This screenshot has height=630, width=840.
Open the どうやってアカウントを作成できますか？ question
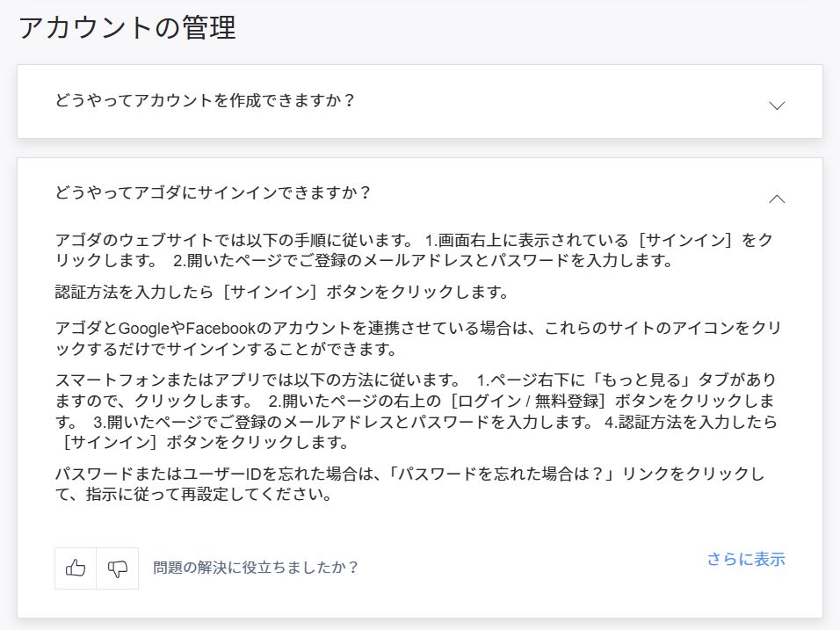[205, 100]
